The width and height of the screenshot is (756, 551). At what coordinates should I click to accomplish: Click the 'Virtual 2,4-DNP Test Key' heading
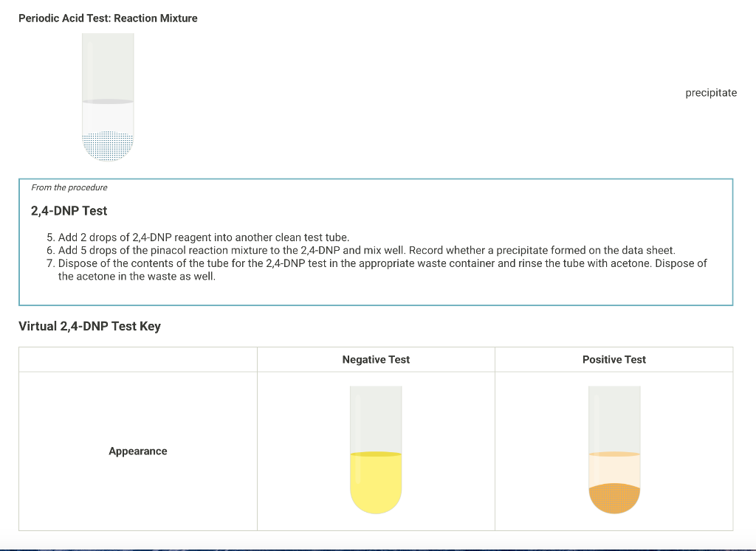(89, 326)
